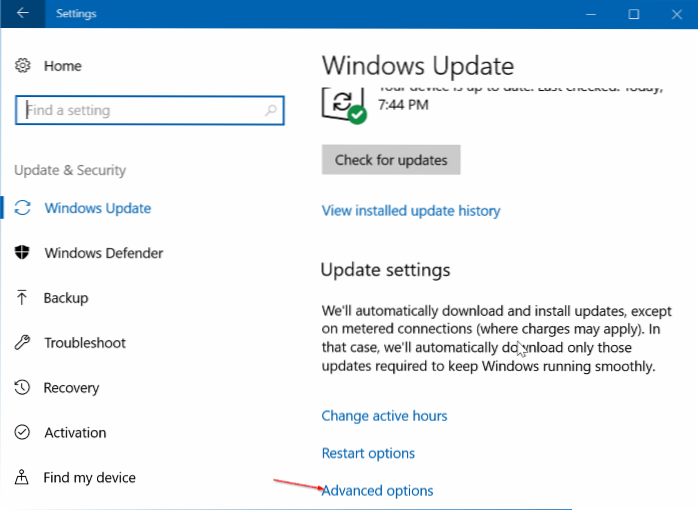The image size is (698, 510).
Task: Click the Backup upload arrow icon
Action: [x=22, y=298]
